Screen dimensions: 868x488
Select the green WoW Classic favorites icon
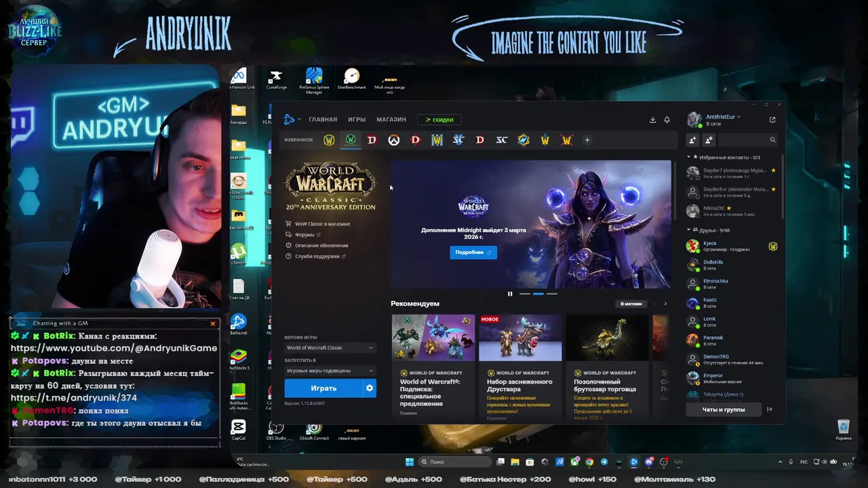pos(351,140)
